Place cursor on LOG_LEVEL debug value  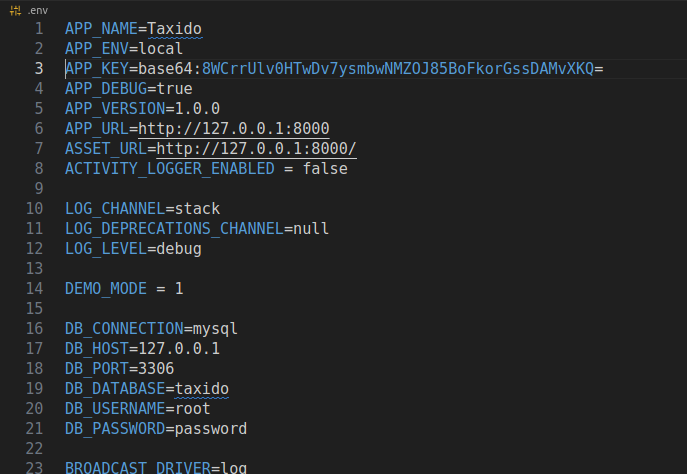[x=176, y=249]
